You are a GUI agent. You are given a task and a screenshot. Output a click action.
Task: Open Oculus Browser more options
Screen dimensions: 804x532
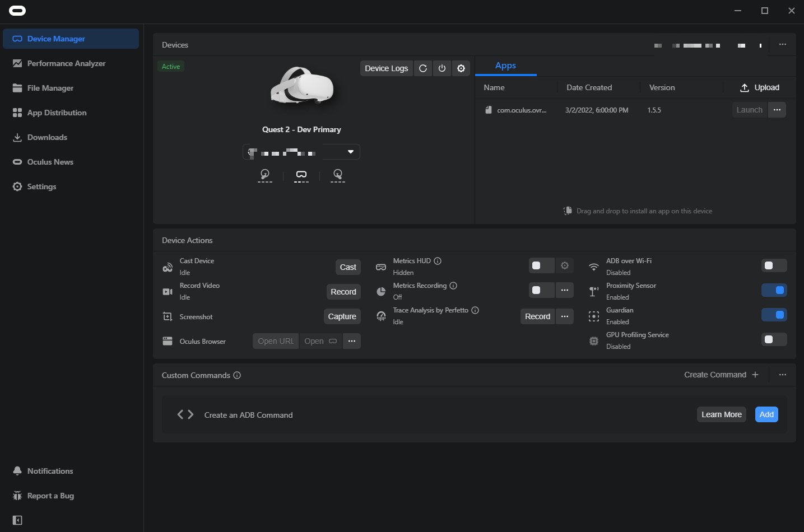tap(352, 341)
